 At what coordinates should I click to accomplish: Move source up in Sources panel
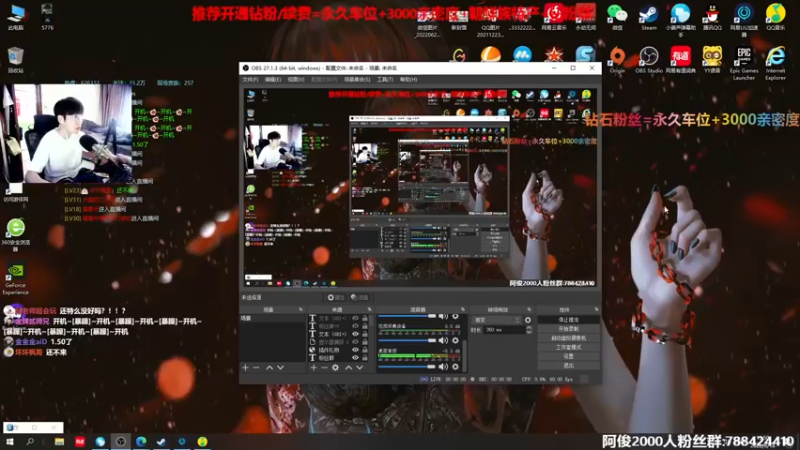point(348,367)
